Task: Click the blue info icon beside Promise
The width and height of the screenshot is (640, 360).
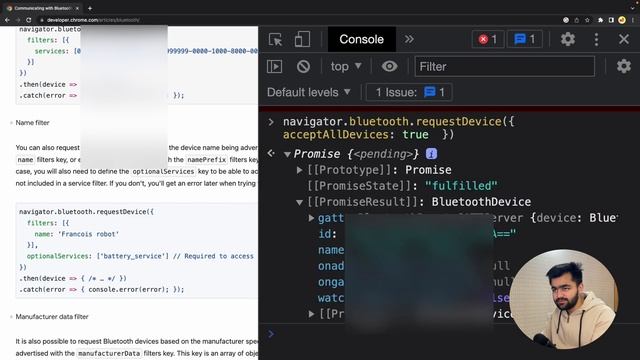Action: click(431, 153)
